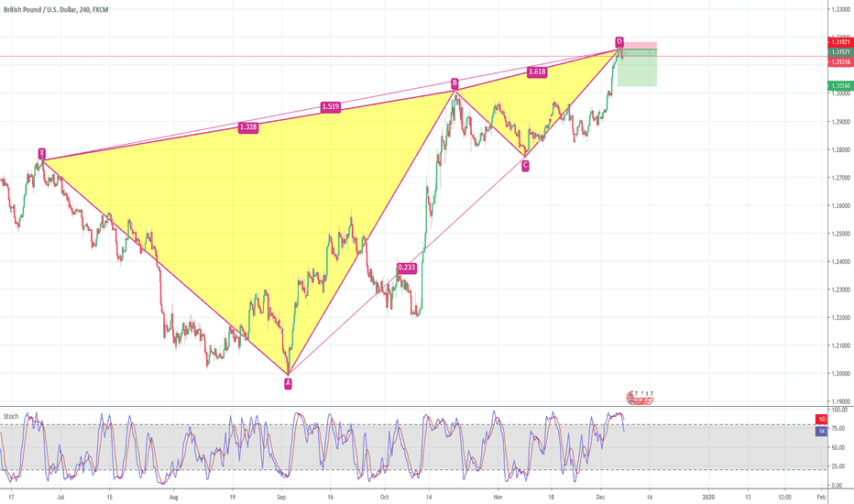Click the red %D stochastic label

820,419
